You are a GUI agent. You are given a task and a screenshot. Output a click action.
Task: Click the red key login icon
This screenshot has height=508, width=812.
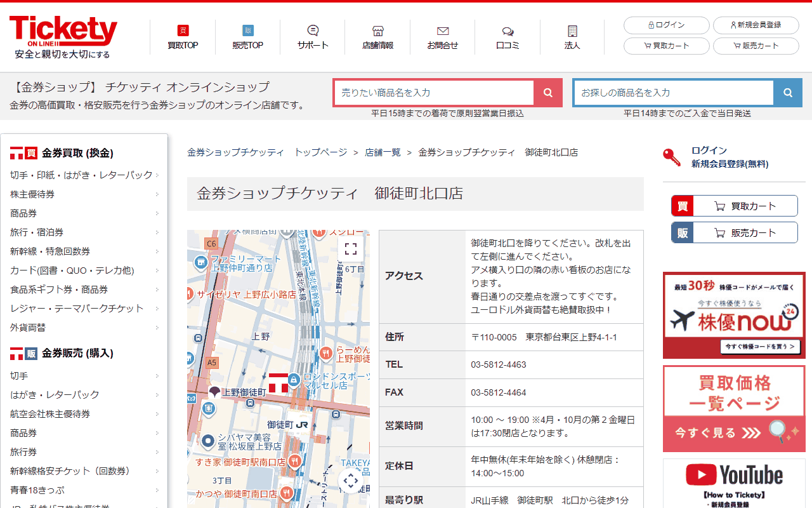tap(672, 157)
